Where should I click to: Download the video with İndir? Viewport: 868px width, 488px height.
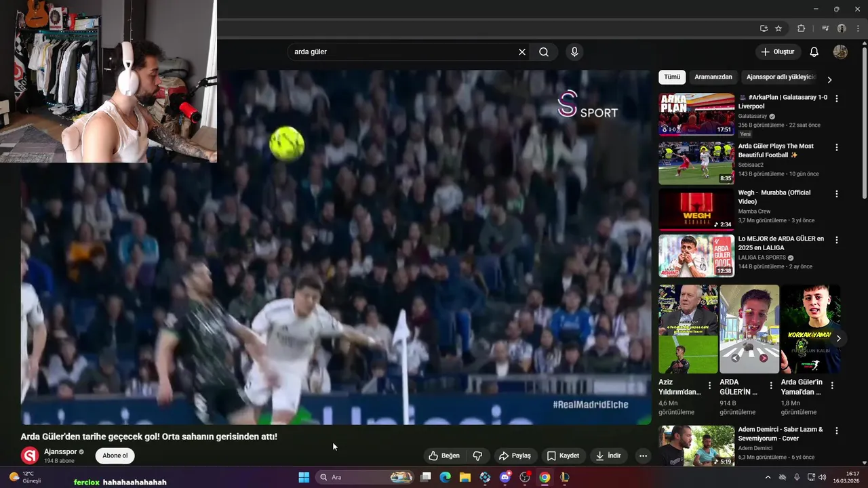pyautogui.click(x=608, y=455)
